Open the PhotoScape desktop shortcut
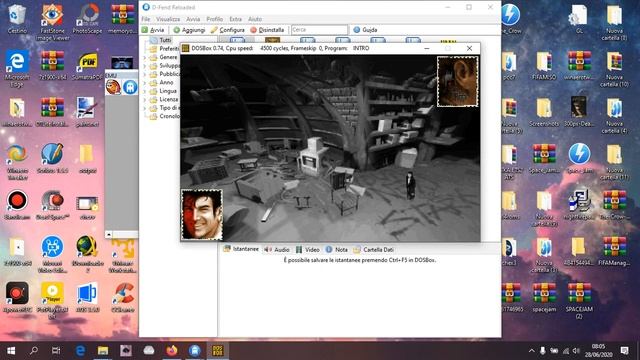Viewport: 640px width, 360px height. 87,19
